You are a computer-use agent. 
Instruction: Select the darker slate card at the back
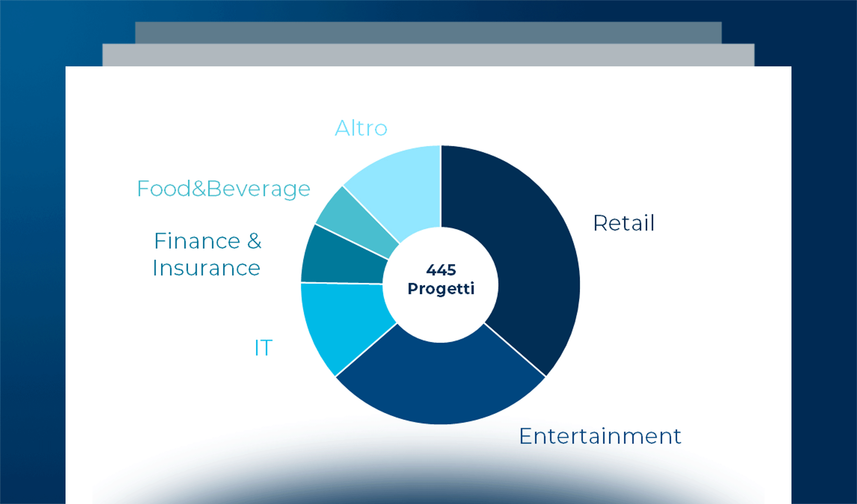428,33
